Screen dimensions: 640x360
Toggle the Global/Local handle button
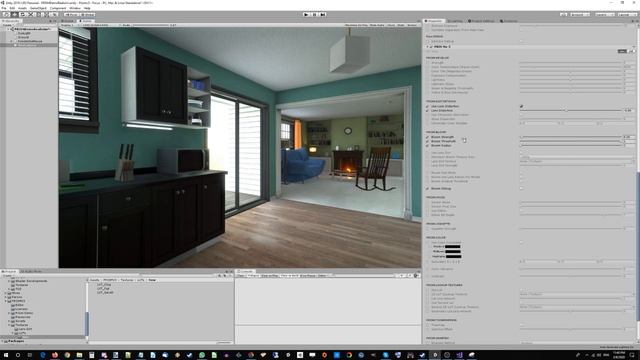click(87, 14)
